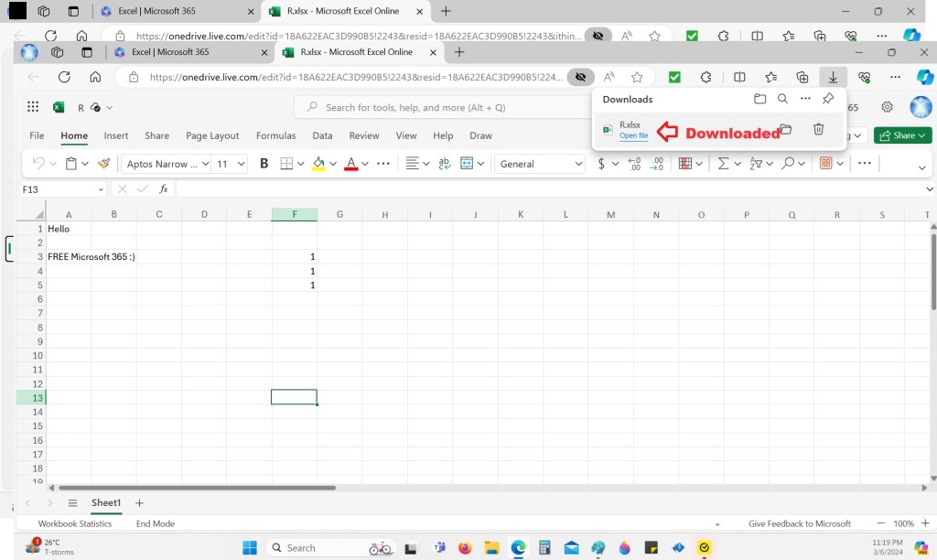Click the Increase Decimal icon
The width and height of the screenshot is (937, 560).
[635, 164]
